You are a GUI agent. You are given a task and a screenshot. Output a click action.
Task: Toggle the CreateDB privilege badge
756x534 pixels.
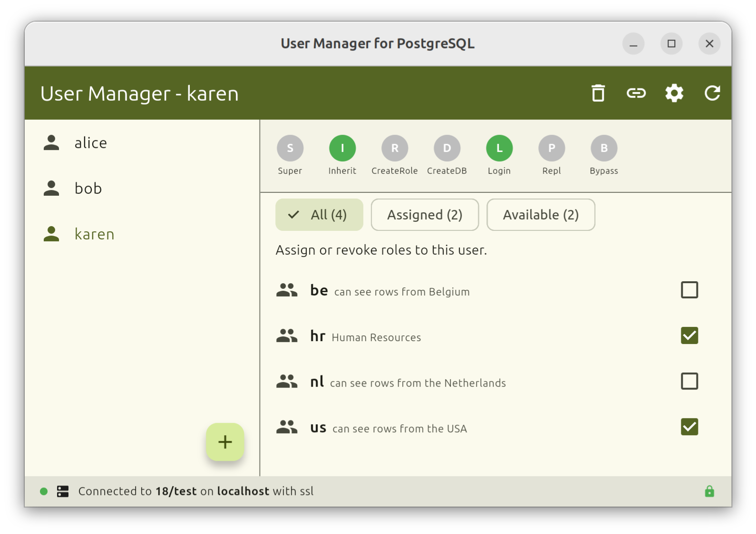(x=447, y=148)
